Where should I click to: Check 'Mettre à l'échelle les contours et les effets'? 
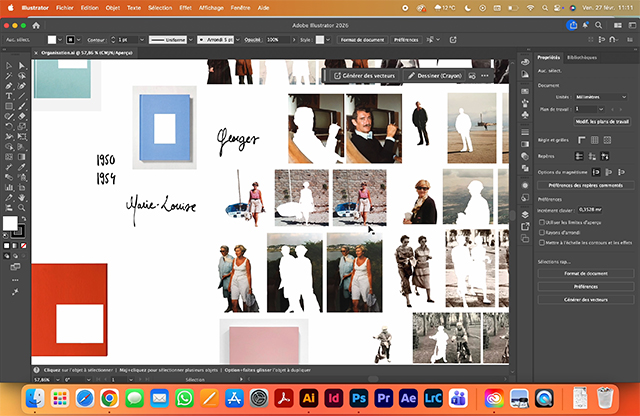click(x=542, y=242)
